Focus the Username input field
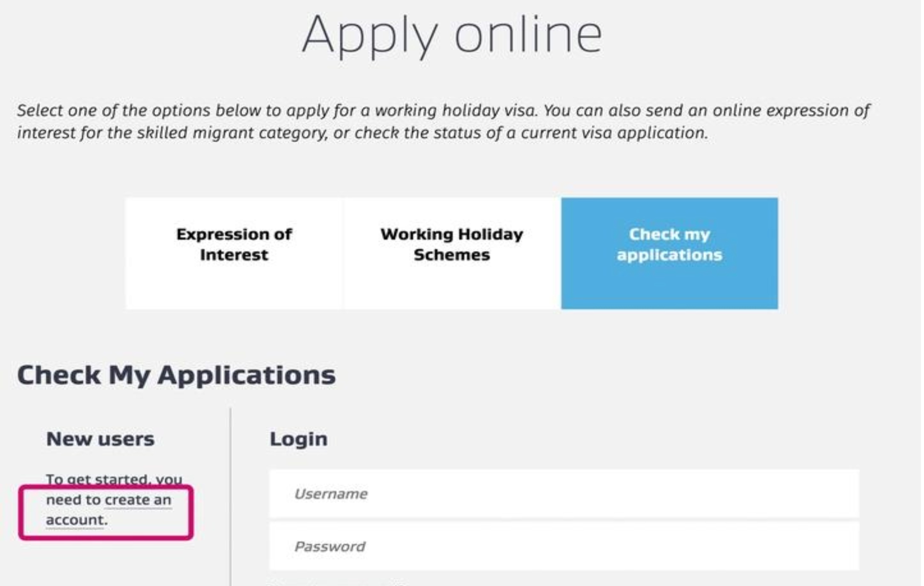924x586 pixels. (564, 494)
